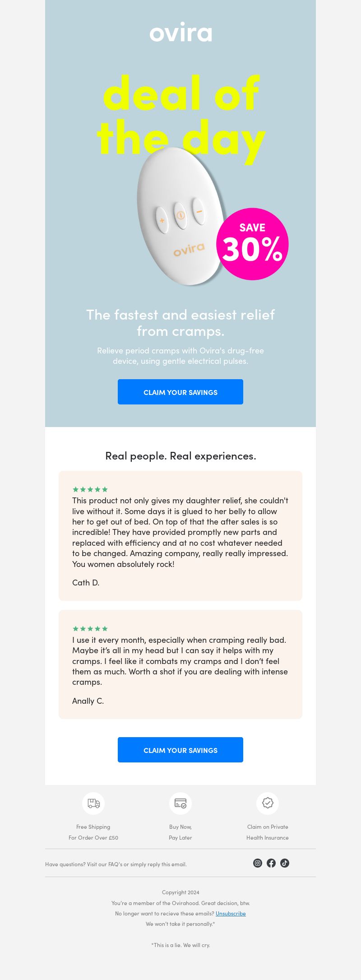Open the Facebook social icon
This screenshot has height=980, width=361.
[271, 863]
